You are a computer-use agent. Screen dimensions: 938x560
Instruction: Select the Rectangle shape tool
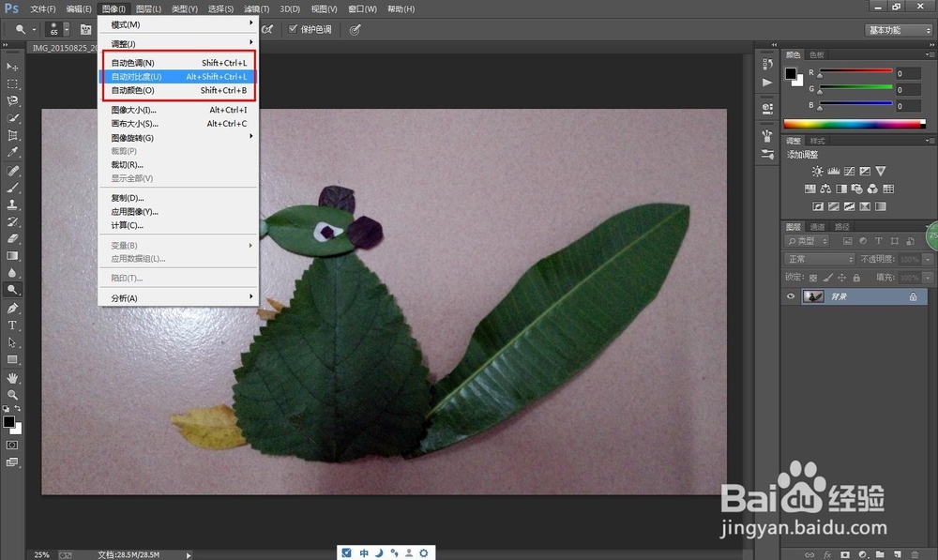[x=12, y=360]
